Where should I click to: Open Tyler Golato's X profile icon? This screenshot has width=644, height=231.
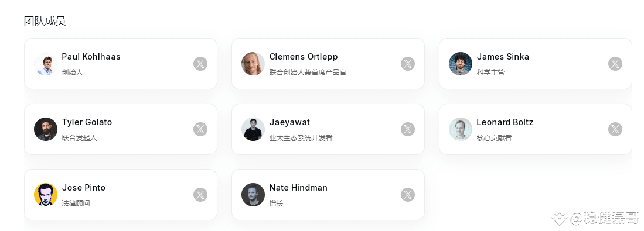(200, 129)
